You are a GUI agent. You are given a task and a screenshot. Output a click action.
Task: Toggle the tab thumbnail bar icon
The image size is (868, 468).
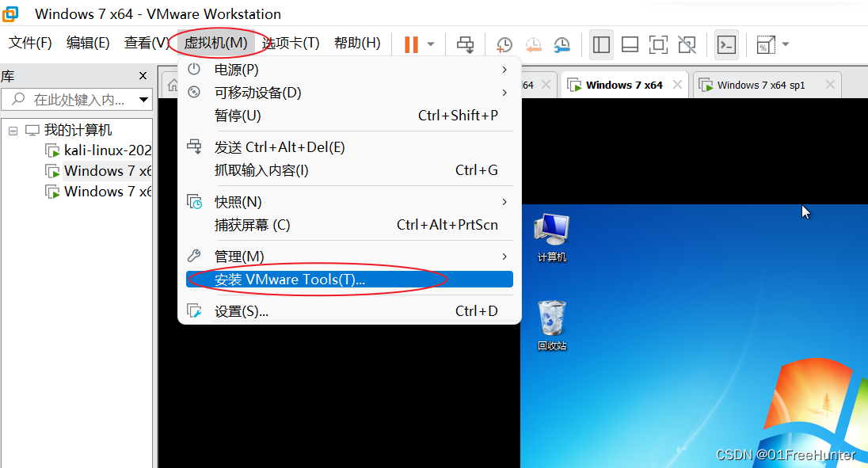[x=630, y=44]
